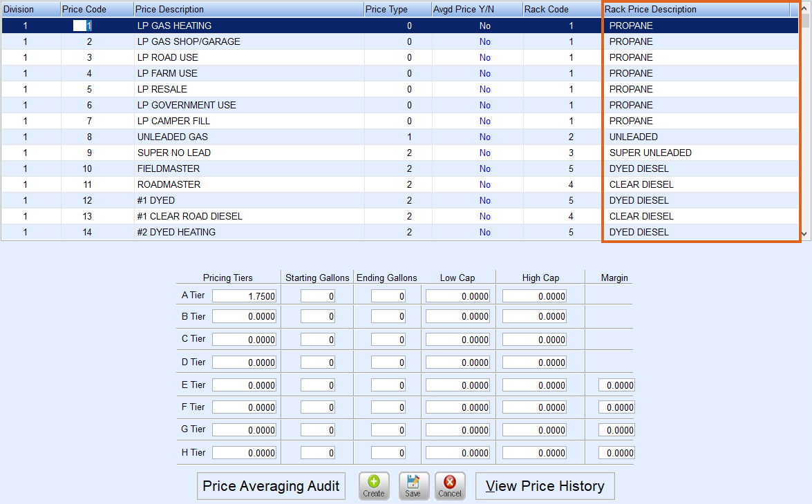Click the Price Code column header
Screen dimensions: 812x504
(97, 9)
